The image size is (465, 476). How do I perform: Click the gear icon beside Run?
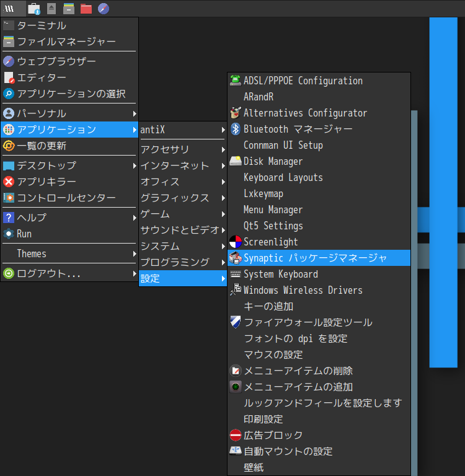coord(9,234)
